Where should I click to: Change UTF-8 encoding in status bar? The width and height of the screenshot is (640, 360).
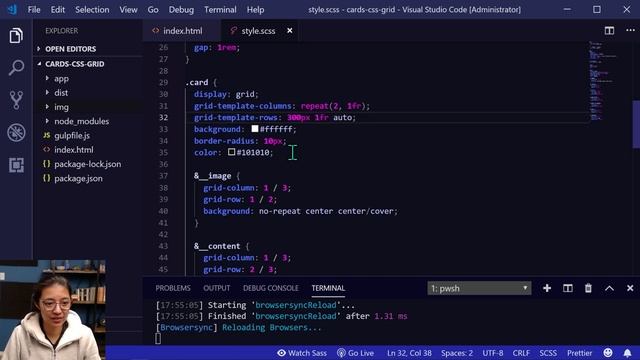[x=493, y=353]
